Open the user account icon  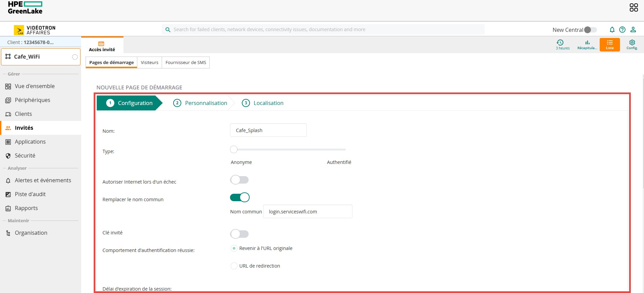click(633, 30)
